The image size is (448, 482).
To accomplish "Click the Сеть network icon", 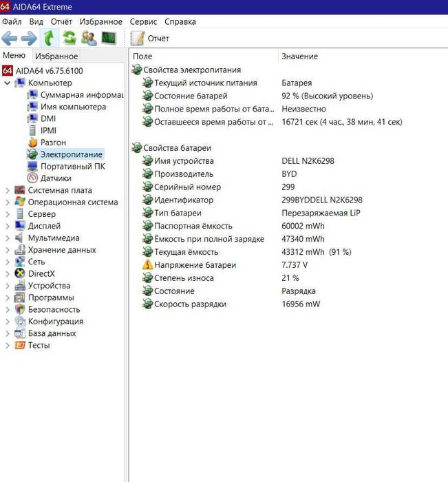I will point(20,262).
